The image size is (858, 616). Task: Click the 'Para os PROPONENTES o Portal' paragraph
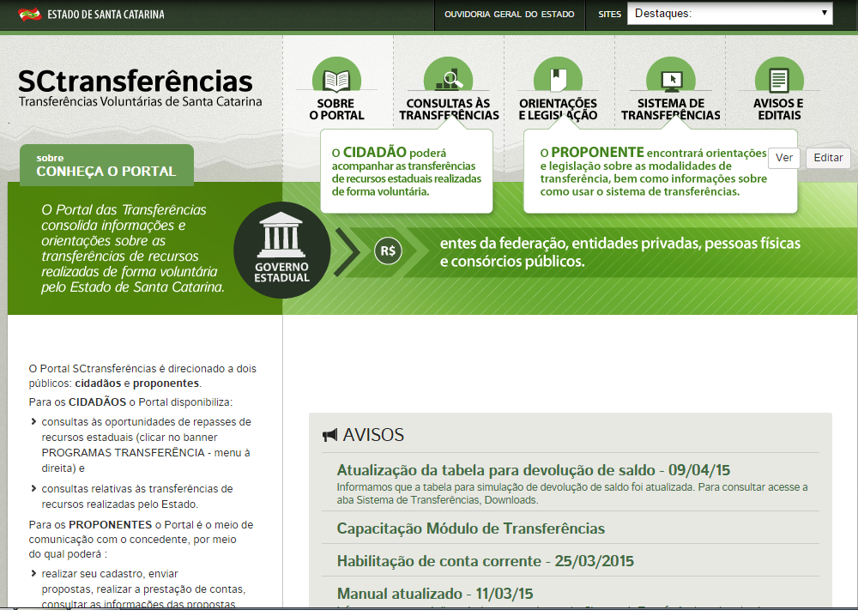coord(142,540)
